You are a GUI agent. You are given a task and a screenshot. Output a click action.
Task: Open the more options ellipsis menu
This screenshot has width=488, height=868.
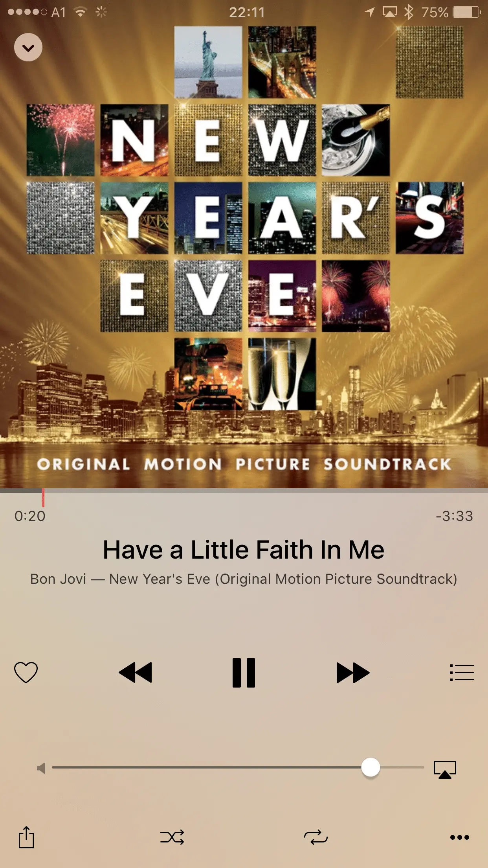[x=460, y=837]
